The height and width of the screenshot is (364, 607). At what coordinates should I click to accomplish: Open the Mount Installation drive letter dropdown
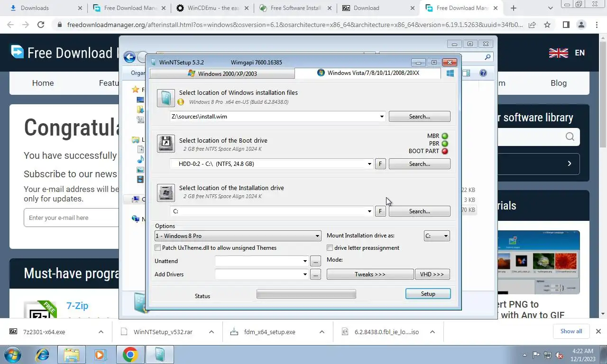point(437,236)
